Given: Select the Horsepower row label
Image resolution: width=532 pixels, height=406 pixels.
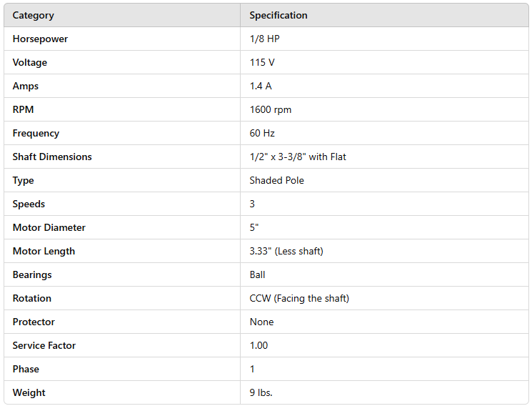Looking at the screenshot, I should click(x=40, y=39).
